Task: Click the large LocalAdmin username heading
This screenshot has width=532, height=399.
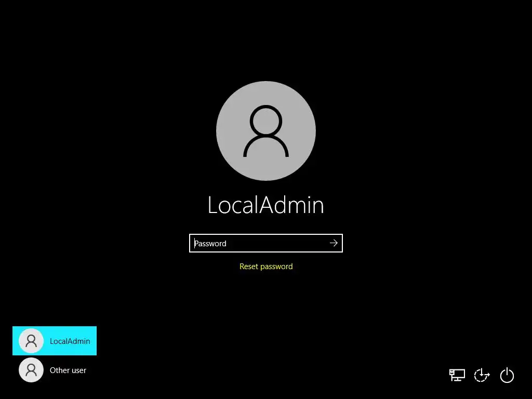Action: coord(266,205)
